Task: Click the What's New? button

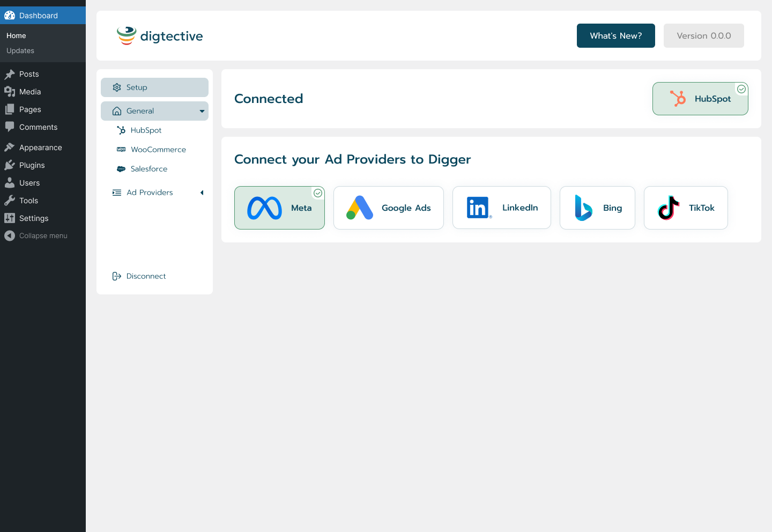Action: tap(616, 36)
